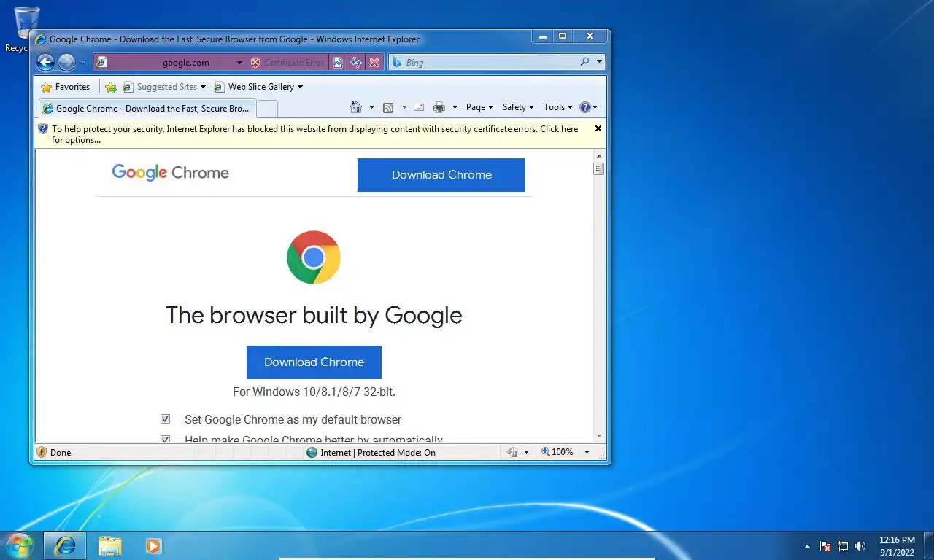Print the page with the printer icon
Image resolution: width=934 pixels, height=560 pixels.
tap(439, 107)
